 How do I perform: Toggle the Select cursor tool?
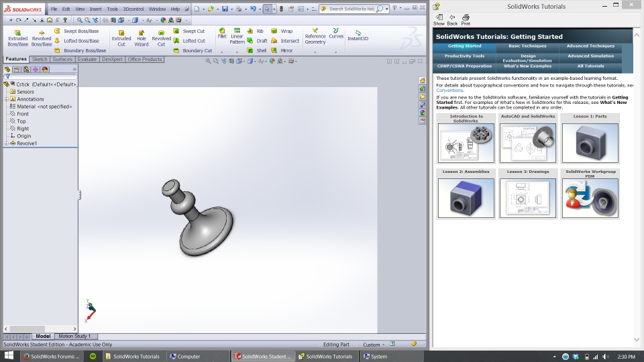pyautogui.click(x=268, y=9)
